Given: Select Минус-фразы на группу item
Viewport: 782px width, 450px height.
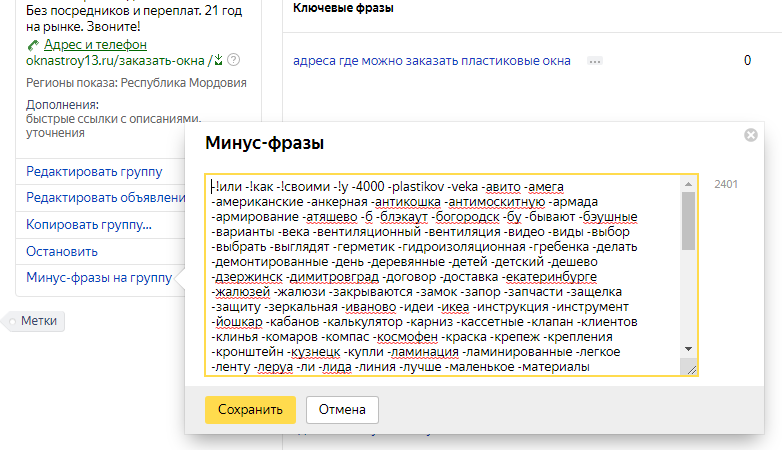Looking at the screenshot, I should click(99, 278).
